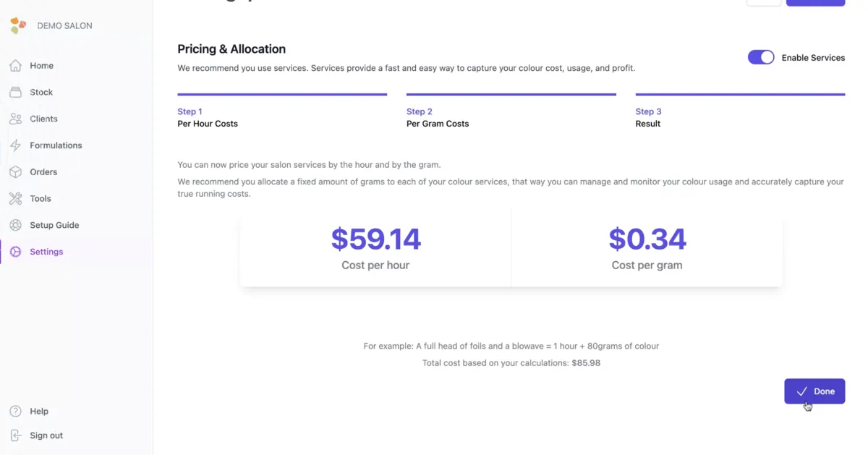Click the white button at top right
This screenshot has height=455, width=868.
click(x=763, y=3)
